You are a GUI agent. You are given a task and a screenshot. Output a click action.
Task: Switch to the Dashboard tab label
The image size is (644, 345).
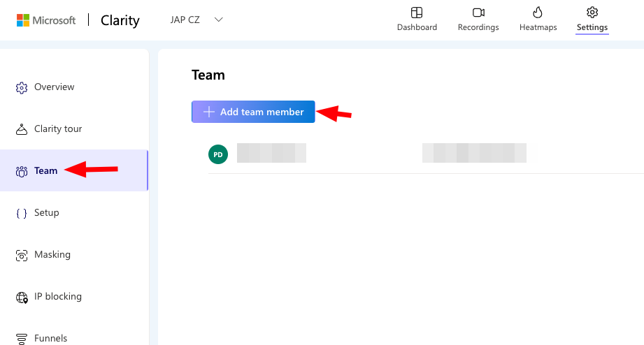[x=417, y=27]
